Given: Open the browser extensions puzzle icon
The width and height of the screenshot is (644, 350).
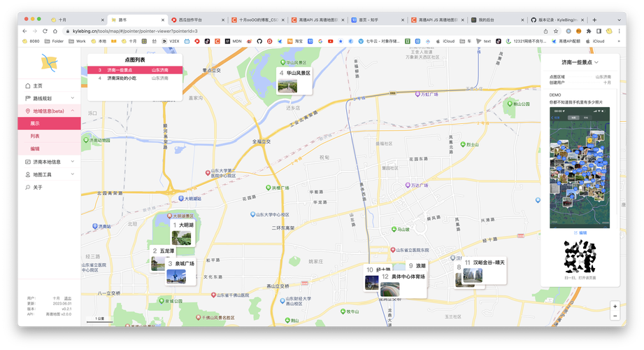Looking at the screenshot, I should [589, 31].
